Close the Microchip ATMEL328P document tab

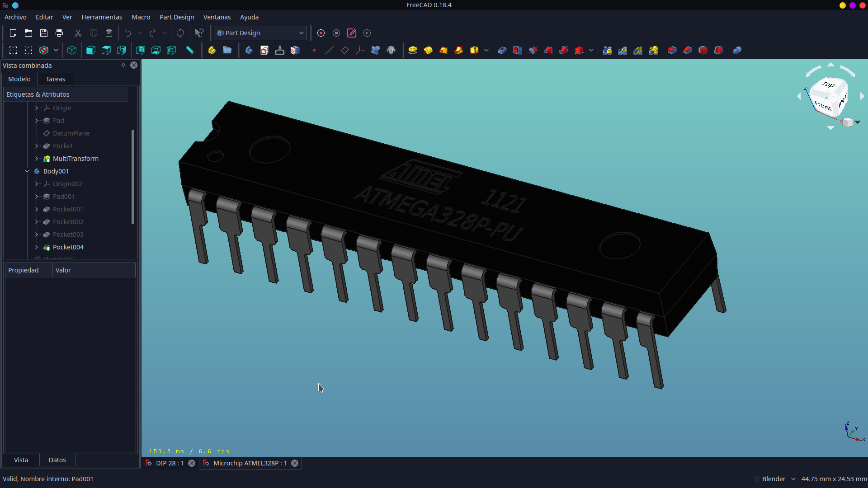coord(295,463)
